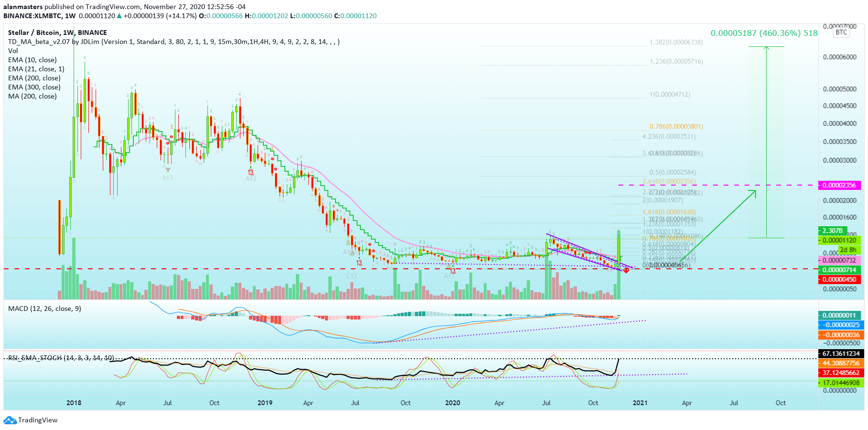This screenshot has height=430, width=868.
Task: Select the TD_MA_beta_v2.07 indicator legend
Action: 174,42
